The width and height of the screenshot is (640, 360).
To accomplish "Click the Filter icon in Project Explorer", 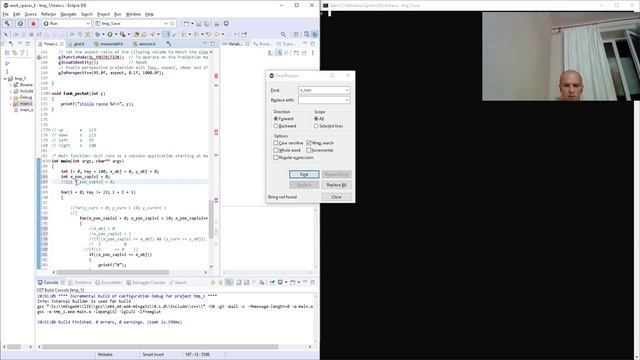I will pyautogui.click(x=22, y=53).
